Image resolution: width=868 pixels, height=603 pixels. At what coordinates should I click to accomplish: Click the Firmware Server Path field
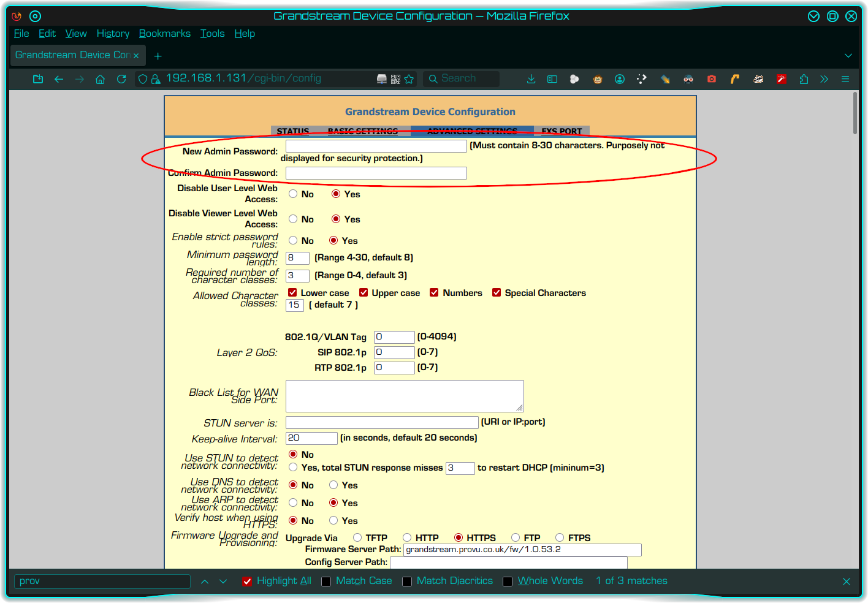[x=522, y=550]
